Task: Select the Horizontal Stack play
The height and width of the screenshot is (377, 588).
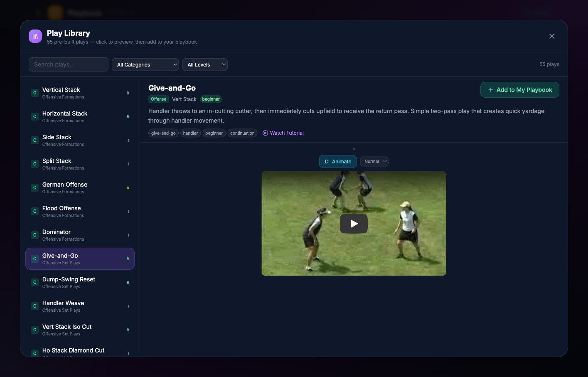Action: (80, 116)
